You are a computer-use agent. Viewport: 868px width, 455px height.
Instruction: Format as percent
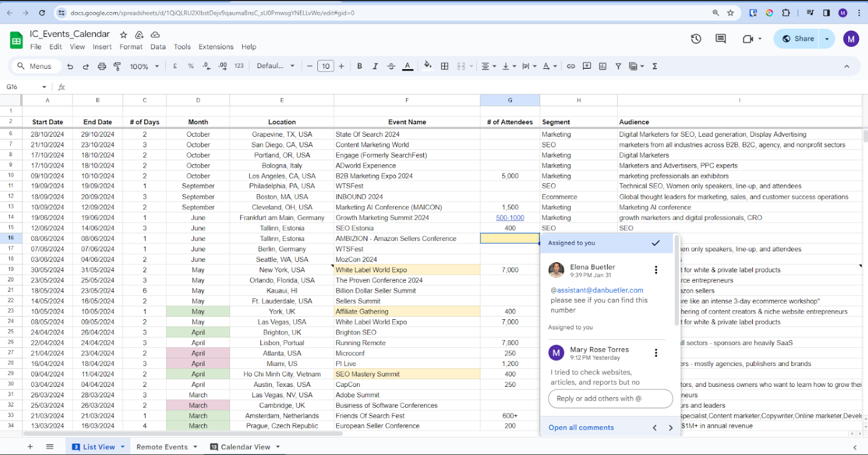[191, 66]
